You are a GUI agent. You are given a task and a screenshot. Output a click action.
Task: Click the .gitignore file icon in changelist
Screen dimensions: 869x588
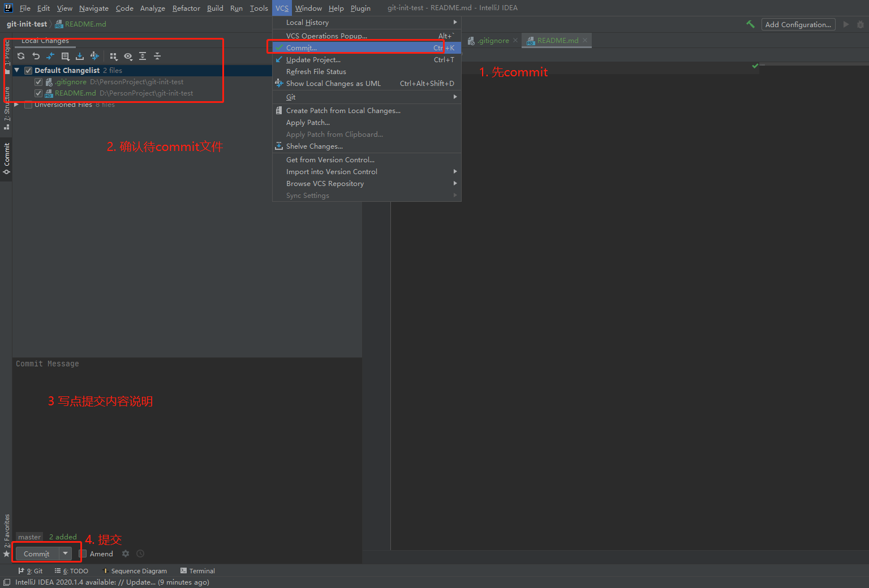[x=49, y=82]
